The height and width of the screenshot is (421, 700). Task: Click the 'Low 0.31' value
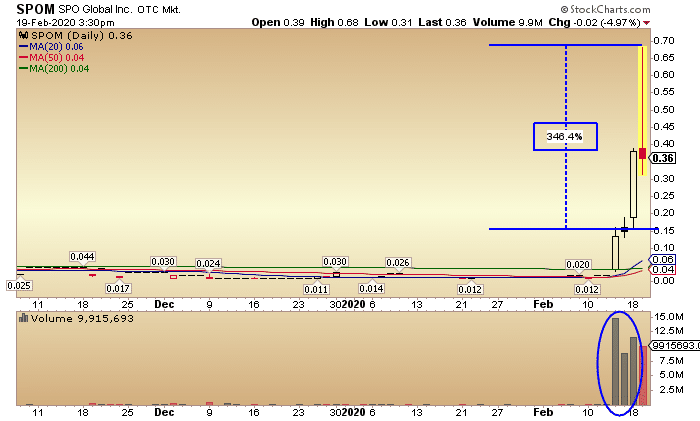click(x=388, y=22)
